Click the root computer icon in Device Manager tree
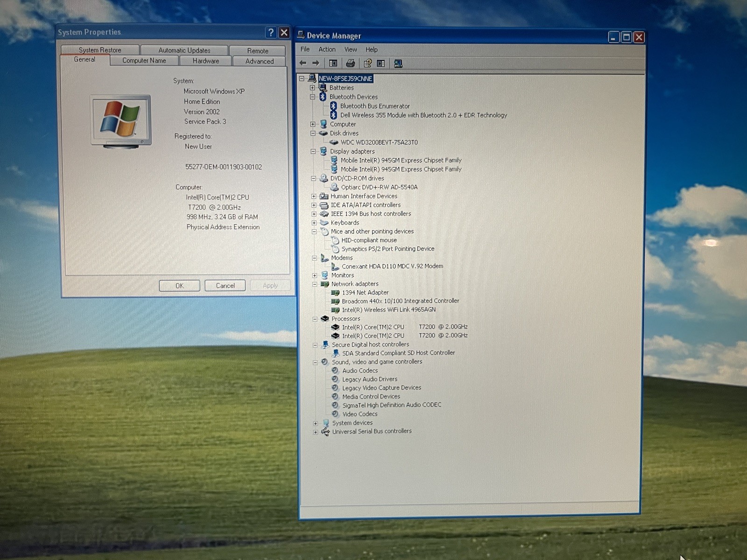 tap(312, 78)
